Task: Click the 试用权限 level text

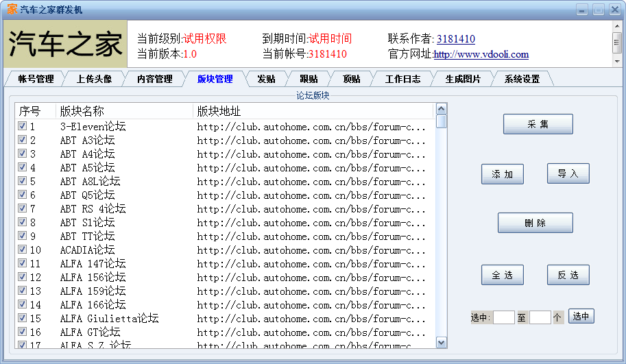Action: point(205,38)
